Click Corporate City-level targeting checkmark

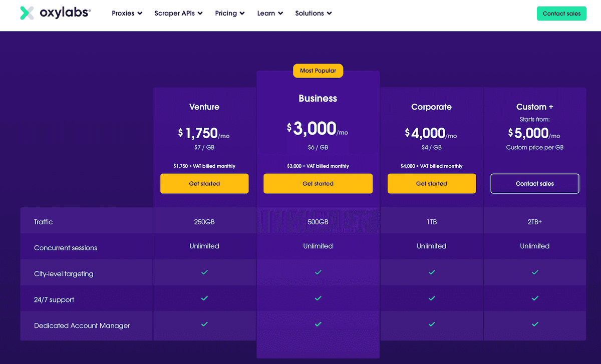point(432,272)
